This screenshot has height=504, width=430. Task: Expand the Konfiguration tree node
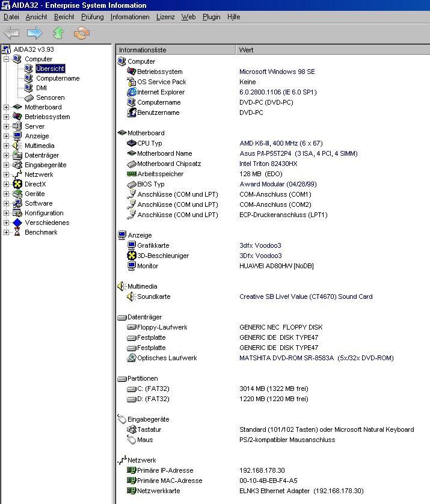(6, 213)
